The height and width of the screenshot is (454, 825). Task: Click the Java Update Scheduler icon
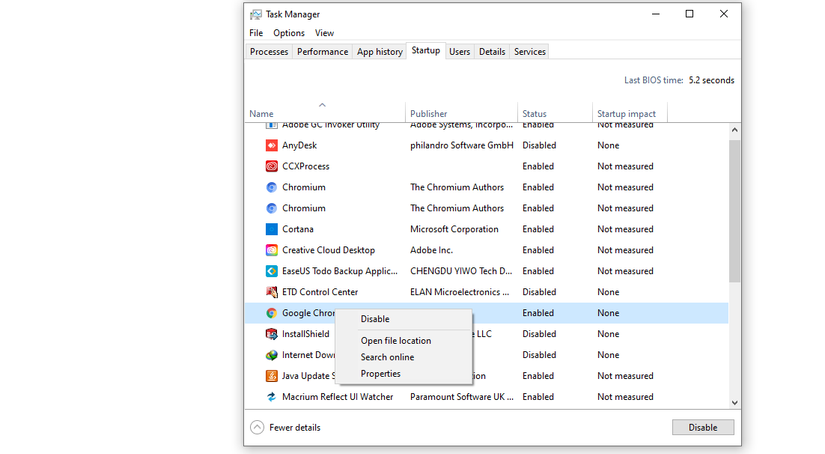point(271,376)
